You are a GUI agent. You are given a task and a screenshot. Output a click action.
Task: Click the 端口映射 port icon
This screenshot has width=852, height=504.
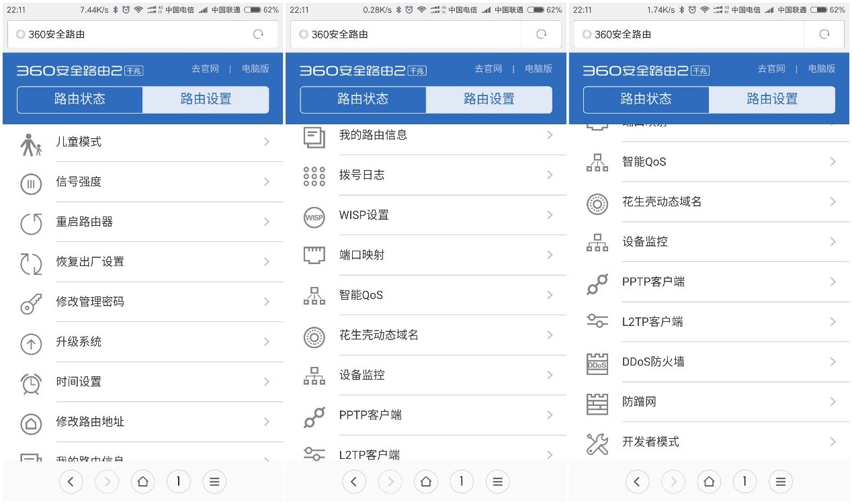[314, 255]
